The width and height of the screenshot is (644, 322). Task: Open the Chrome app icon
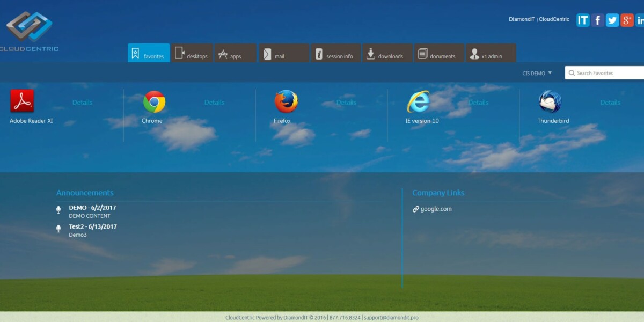pos(154,101)
